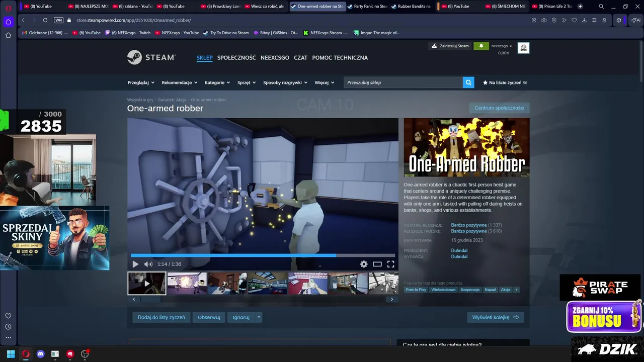Open the Wieloosobowe tag

point(443,290)
